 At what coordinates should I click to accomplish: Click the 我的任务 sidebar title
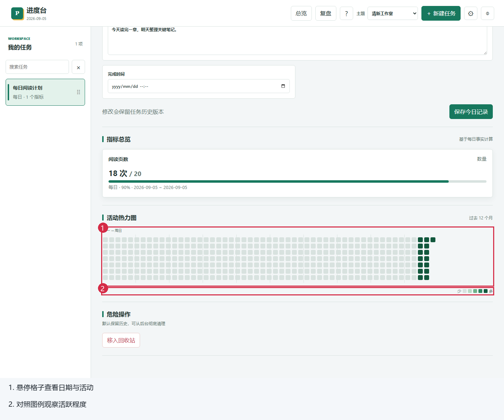point(20,47)
